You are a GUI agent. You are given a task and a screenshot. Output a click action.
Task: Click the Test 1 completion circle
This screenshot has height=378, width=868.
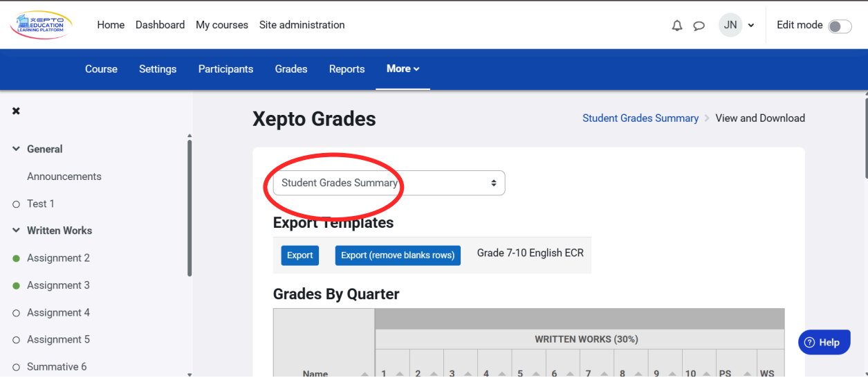[16, 204]
